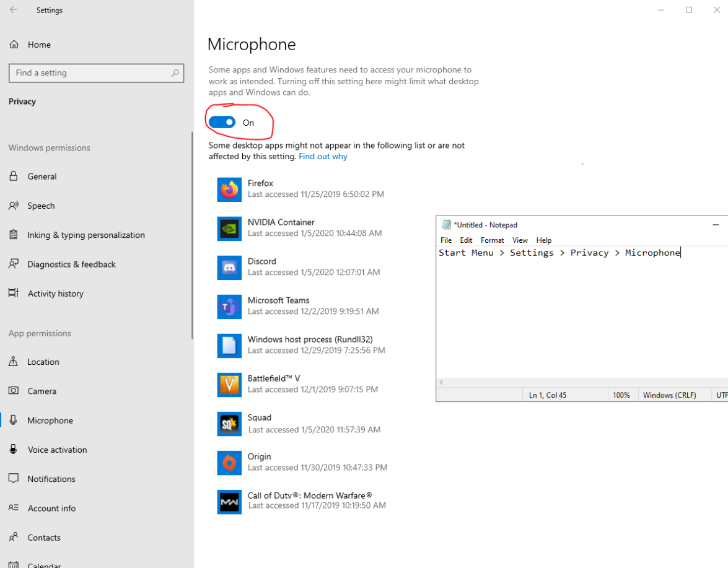Open the Notepad Format menu

492,240
